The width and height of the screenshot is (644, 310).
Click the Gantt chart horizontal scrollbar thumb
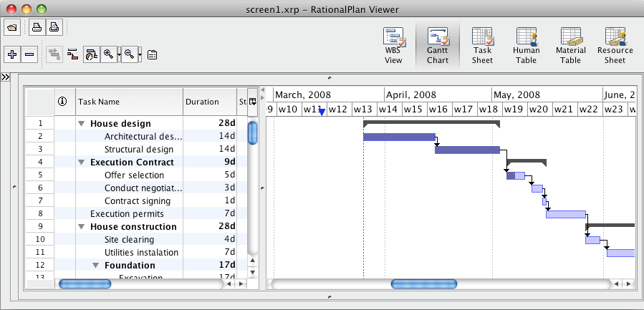pos(424,284)
